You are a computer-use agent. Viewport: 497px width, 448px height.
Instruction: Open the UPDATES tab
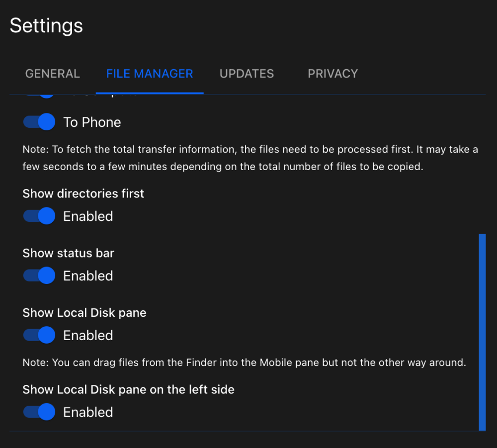click(x=247, y=74)
